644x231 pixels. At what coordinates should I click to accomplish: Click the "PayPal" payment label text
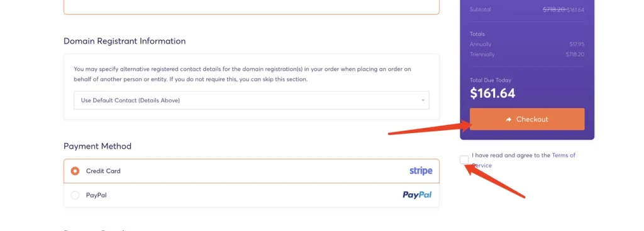tap(96, 195)
